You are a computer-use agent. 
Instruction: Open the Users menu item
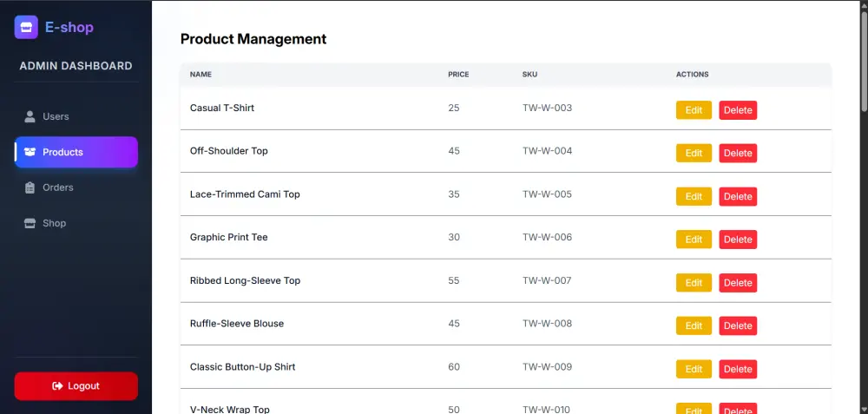[x=56, y=116]
